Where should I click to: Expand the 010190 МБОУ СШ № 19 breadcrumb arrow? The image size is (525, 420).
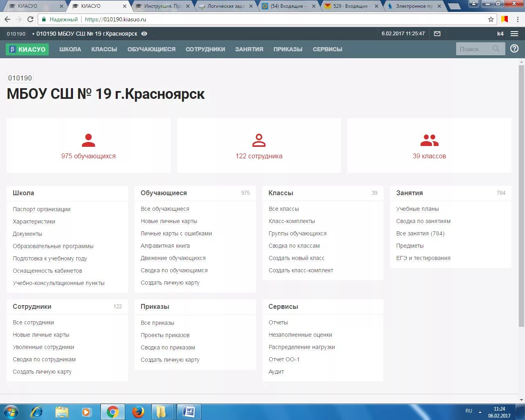coord(34,34)
